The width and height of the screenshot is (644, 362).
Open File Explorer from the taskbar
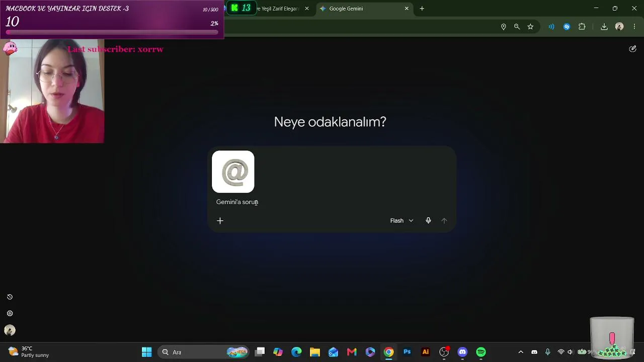click(315, 352)
